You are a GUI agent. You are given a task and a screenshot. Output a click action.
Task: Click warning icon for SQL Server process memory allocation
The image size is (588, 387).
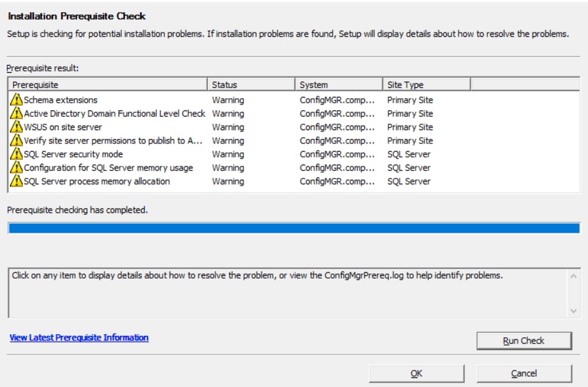tap(16, 180)
